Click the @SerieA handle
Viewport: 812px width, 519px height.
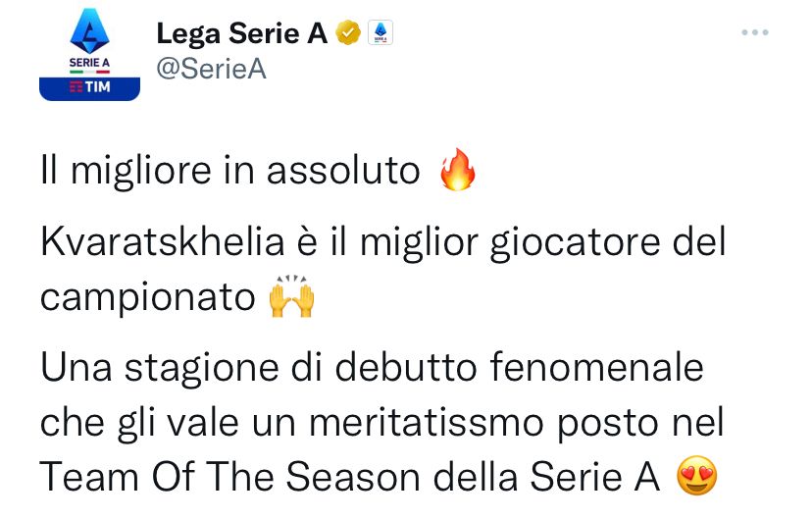point(211,69)
